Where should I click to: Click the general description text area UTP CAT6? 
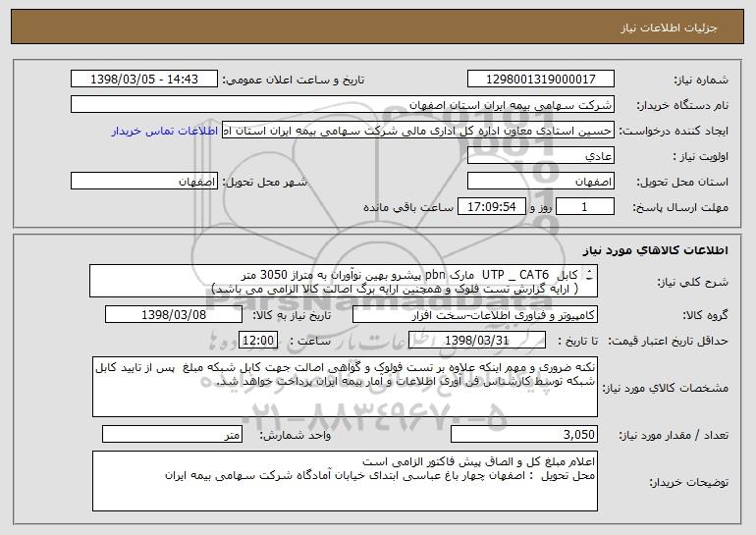(344, 282)
